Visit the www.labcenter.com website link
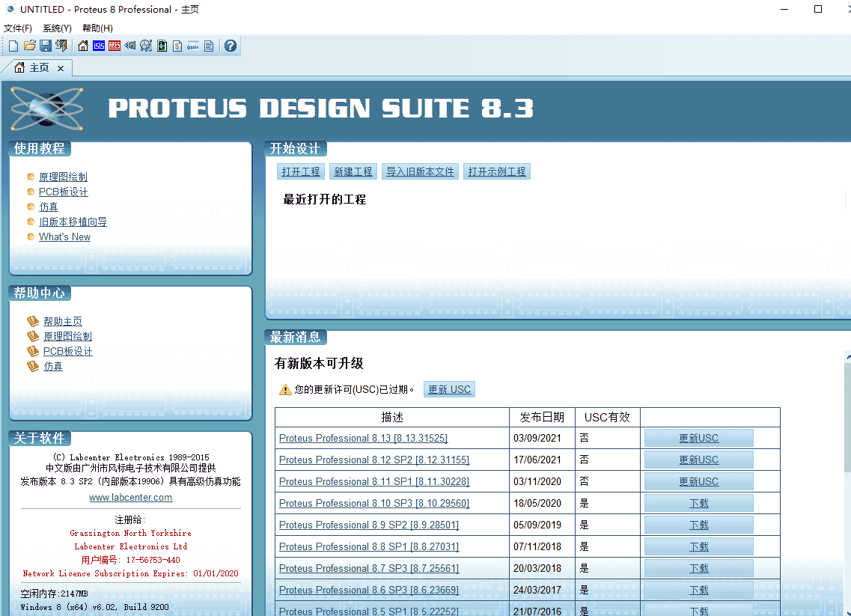Screen dimensions: 851x616 coord(130,496)
